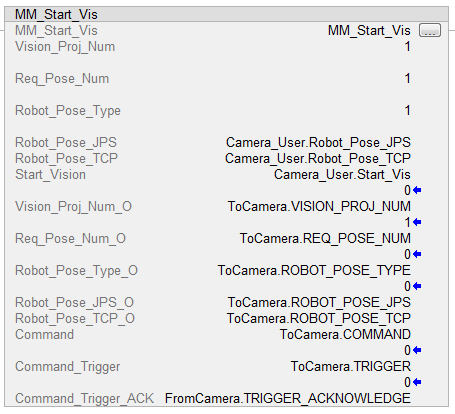Click blue arrow next to Vision_Proj_Num_O value
The image size is (455, 414).
click(x=417, y=222)
